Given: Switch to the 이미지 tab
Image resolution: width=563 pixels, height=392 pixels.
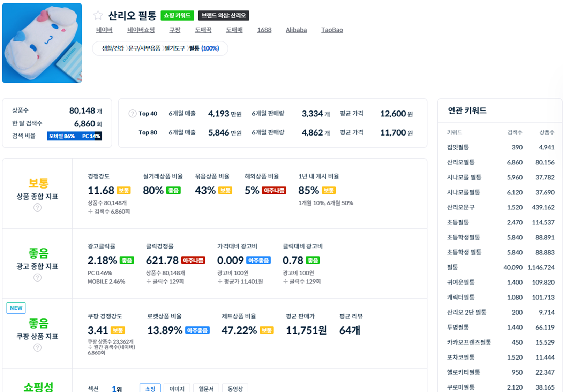Looking at the screenshot, I should [x=177, y=388].
